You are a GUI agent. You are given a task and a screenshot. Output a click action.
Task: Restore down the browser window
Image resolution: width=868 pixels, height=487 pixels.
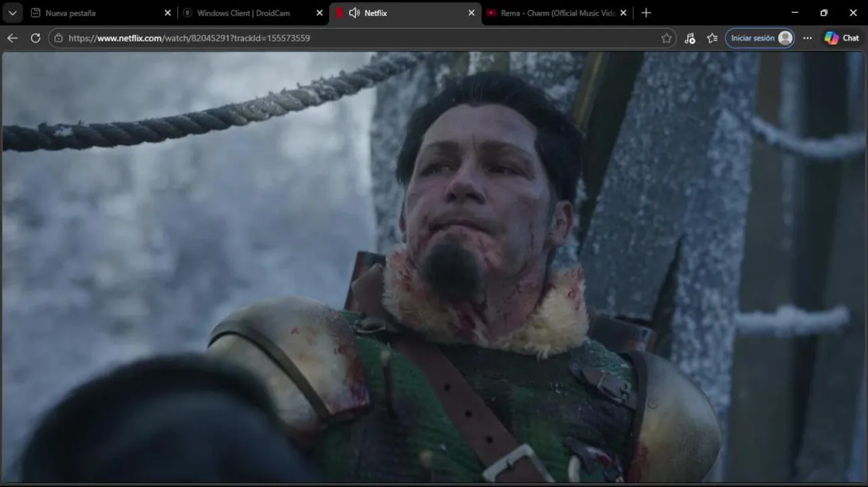point(824,13)
